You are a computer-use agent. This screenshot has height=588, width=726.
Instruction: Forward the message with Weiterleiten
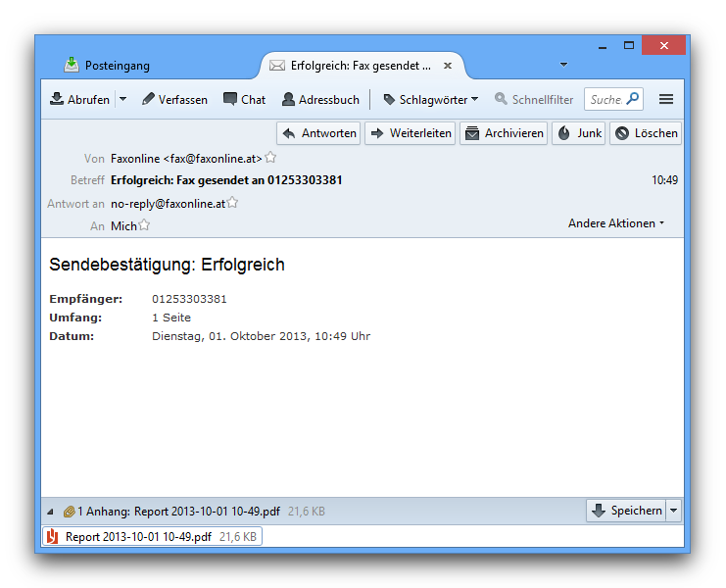click(x=411, y=133)
